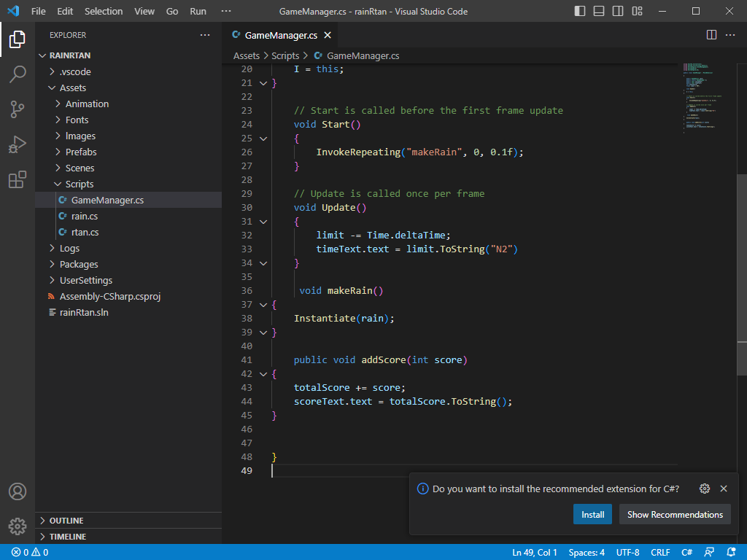
Task: Expand the Packages folder
Action: click(x=52, y=264)
